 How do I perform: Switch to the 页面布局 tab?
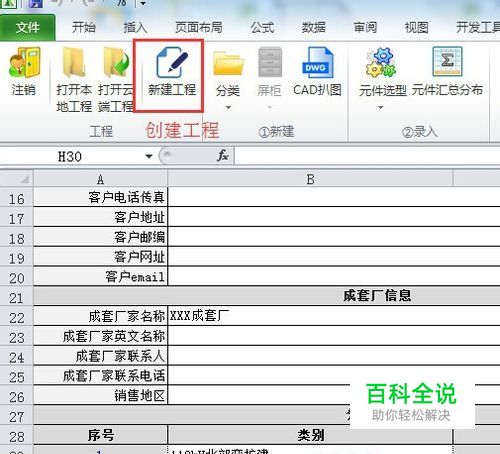(x=199, y=27)
